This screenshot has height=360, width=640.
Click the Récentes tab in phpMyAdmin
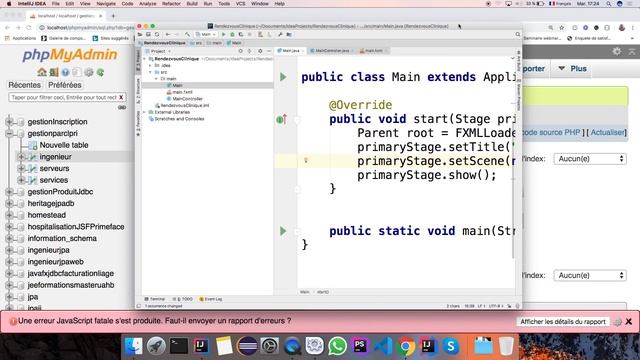tap(24, 85)
